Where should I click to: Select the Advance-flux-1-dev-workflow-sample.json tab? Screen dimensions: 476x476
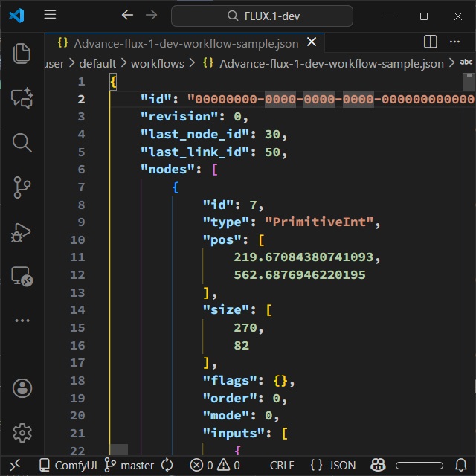coord(186,43)
